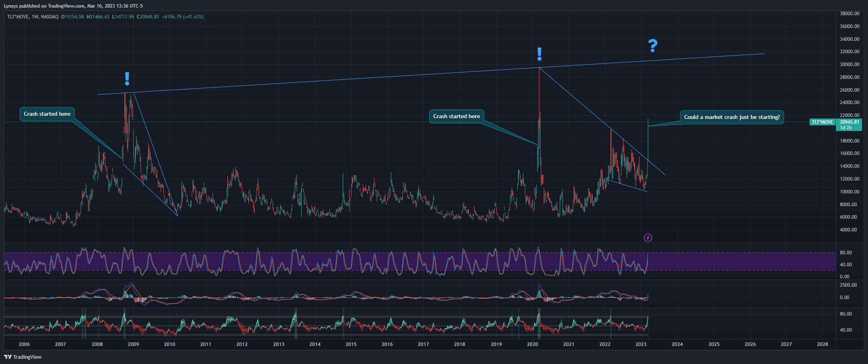The width and height of the screenshot is (868, 364).
Task: Click the TradingView logo at bottom left
Action: [23, 357]
